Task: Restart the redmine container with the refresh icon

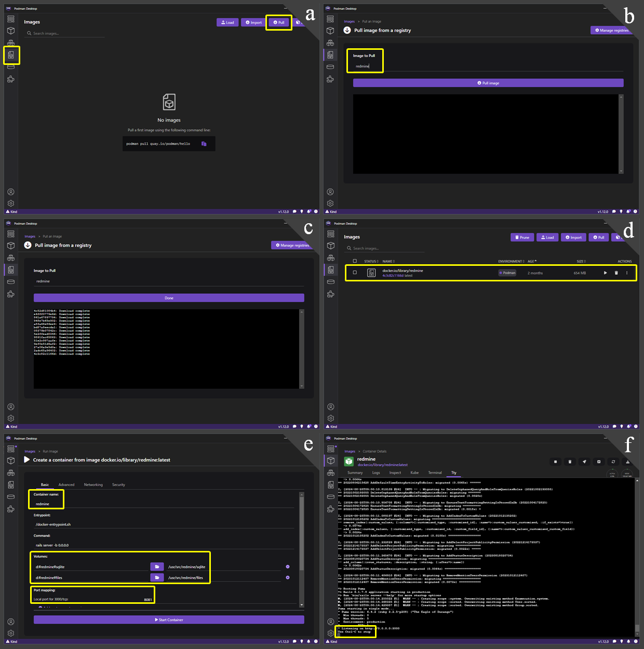Action: 613,462
